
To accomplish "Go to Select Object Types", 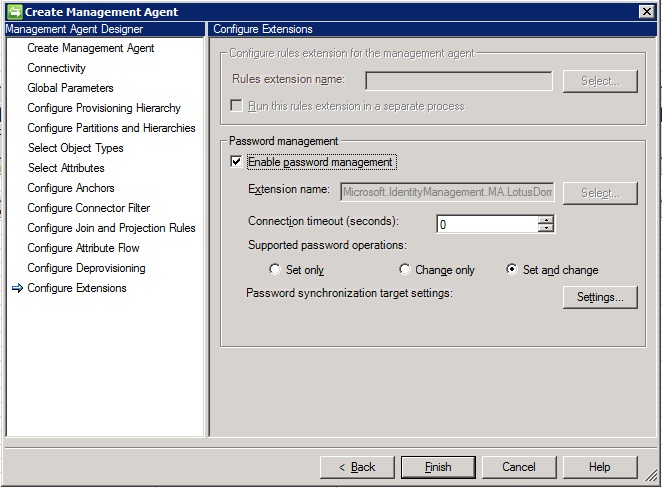I will pyautogui.click(x=76, y=148).
